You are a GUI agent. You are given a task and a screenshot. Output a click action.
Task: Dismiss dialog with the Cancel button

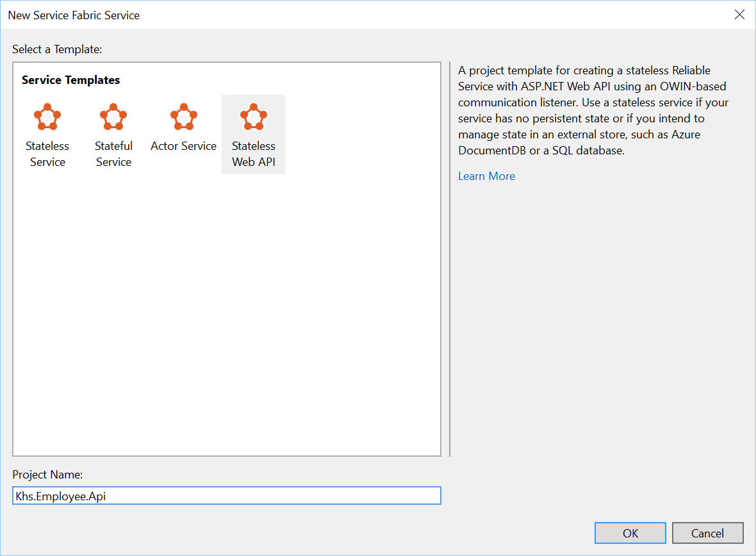[x=708, y=533]
